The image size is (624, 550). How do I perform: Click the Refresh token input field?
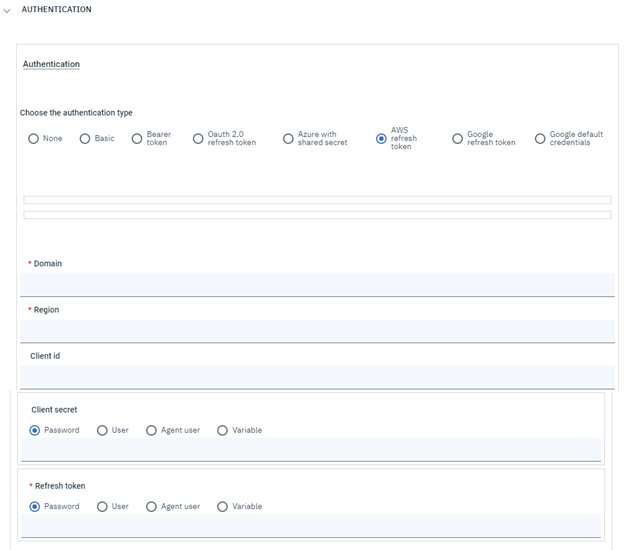(x=310, y=526)
